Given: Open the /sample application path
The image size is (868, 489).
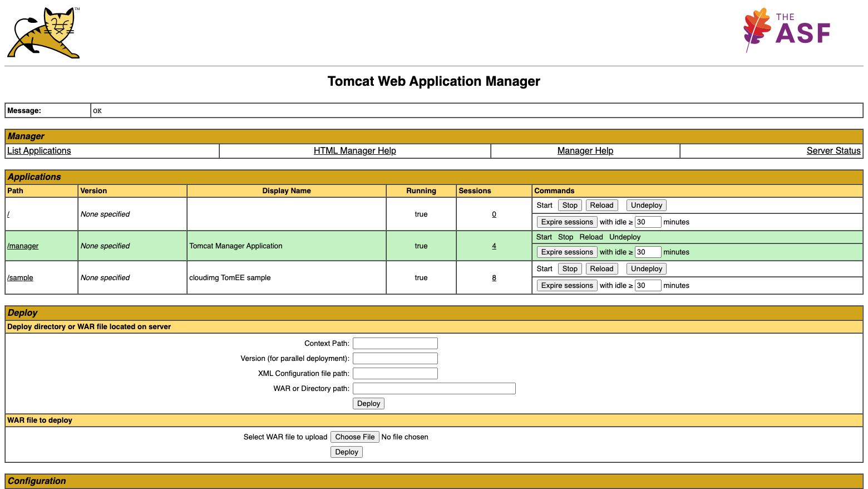Looking at the screenshot, I should coord(20,278).
